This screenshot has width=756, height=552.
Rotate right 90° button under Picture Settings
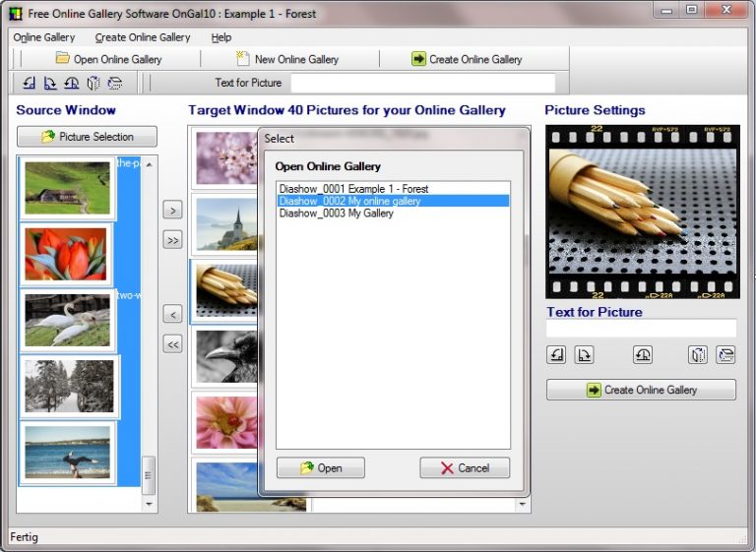point(585,355)
